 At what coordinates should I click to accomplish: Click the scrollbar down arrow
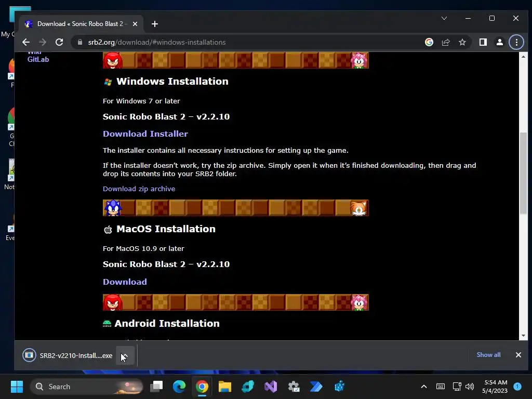click(x=523, y=336)
